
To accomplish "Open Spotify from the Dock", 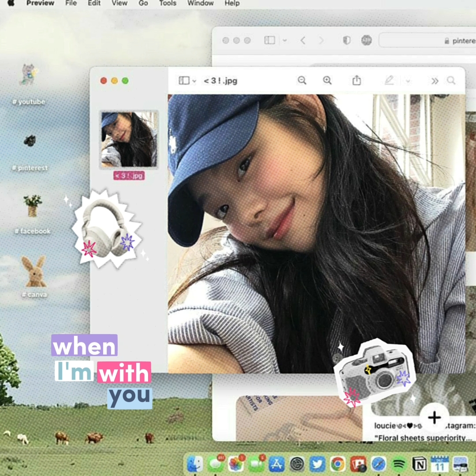I will click(x=398, y=464).
